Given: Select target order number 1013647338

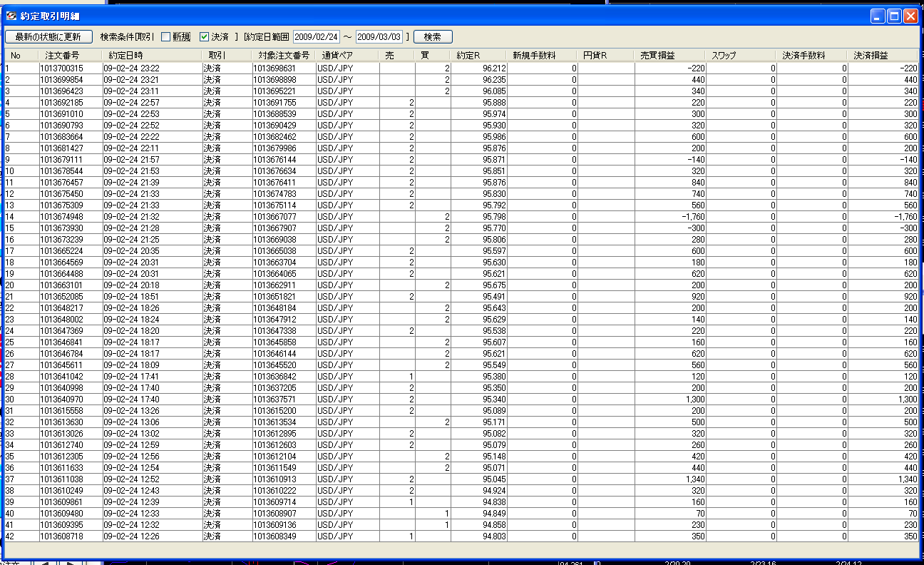Looking at the screenshot, I should click(x=274, y=331).
